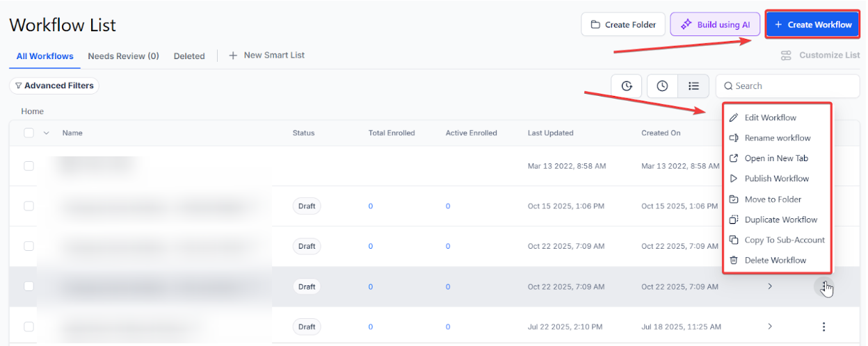This screenshot has height=346, width=868.
Task: Expand the Jul 22 2025 row arrow
Action: 770,327
